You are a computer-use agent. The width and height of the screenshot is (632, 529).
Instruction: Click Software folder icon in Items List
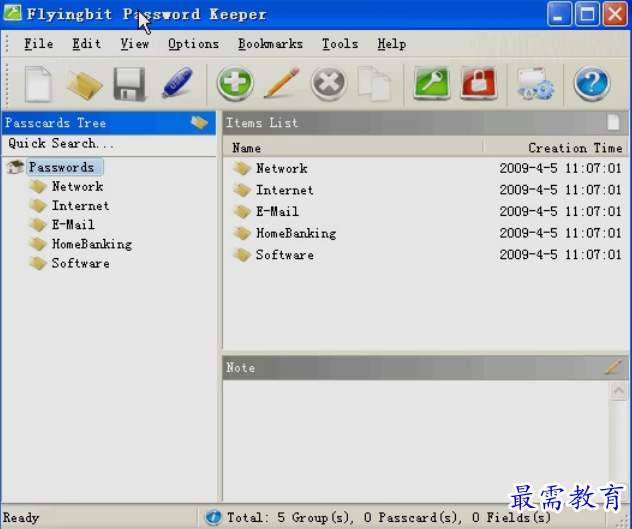(x=242, y=254)
